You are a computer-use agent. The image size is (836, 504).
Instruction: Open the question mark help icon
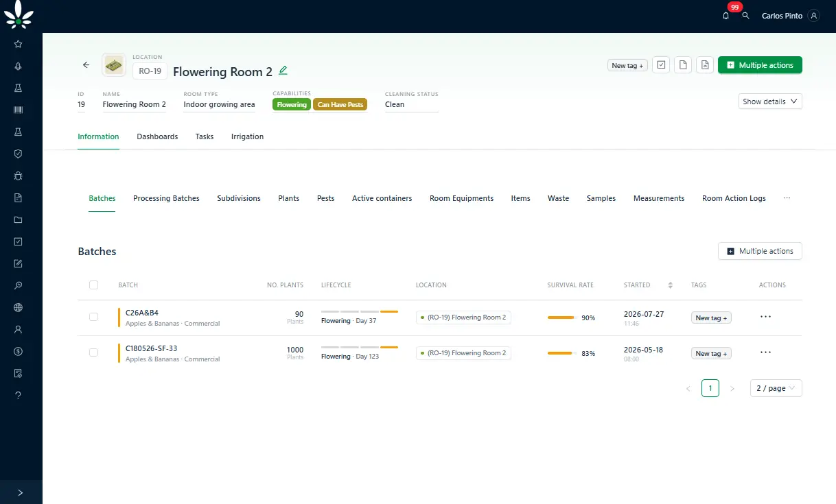pos(18,395)
